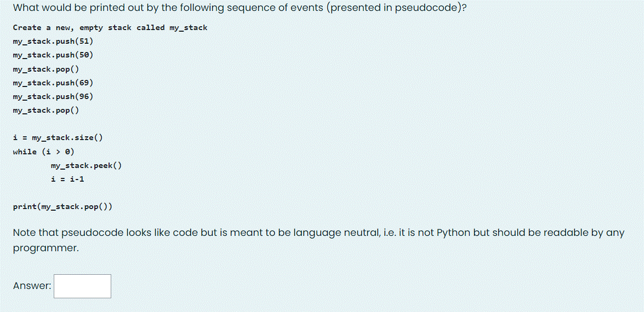
Task: Click the Answer label text
Action: (x=32, y=286)
